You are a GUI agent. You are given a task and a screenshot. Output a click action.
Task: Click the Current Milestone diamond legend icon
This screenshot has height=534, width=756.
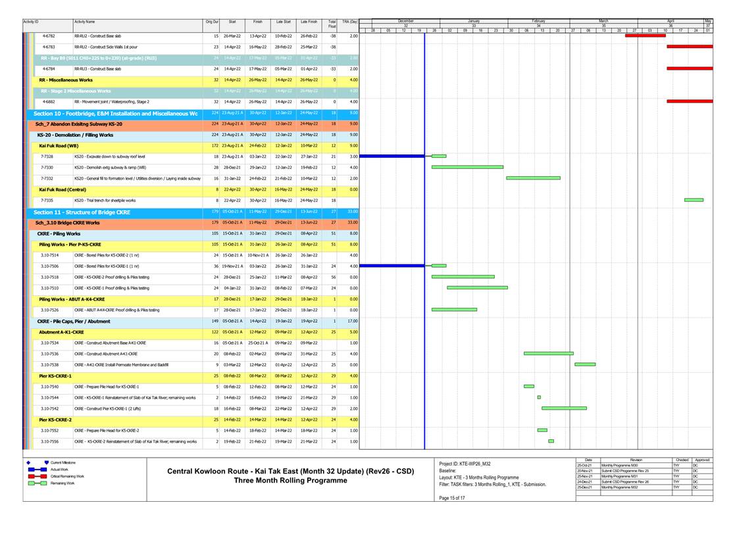click(28, 464)
